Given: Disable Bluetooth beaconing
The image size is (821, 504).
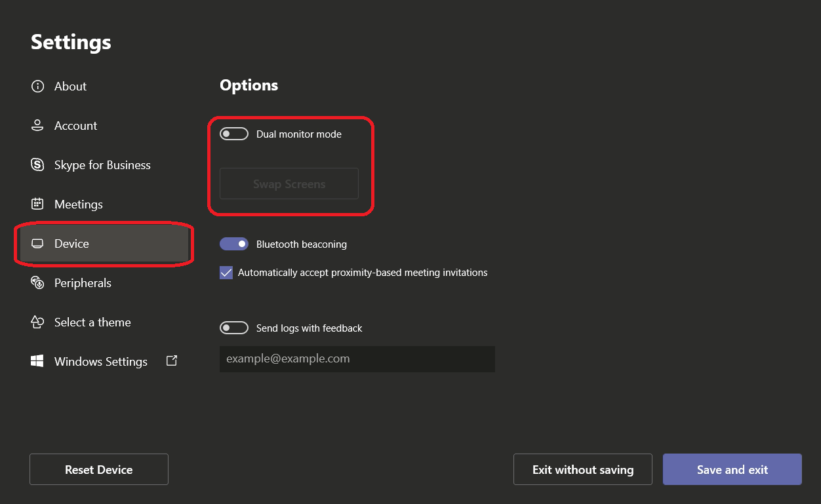Looking at the screenshot, I should click(x=234, y=244).
